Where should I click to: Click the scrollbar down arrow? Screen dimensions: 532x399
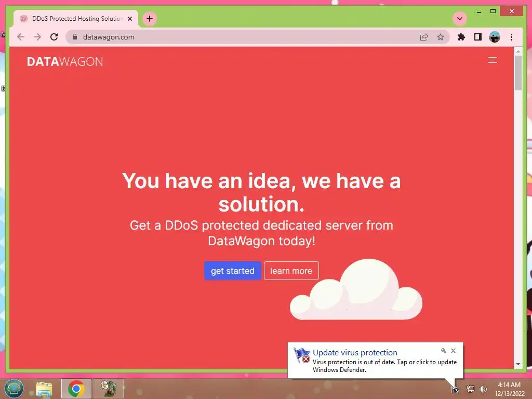(x=518, y=364)
